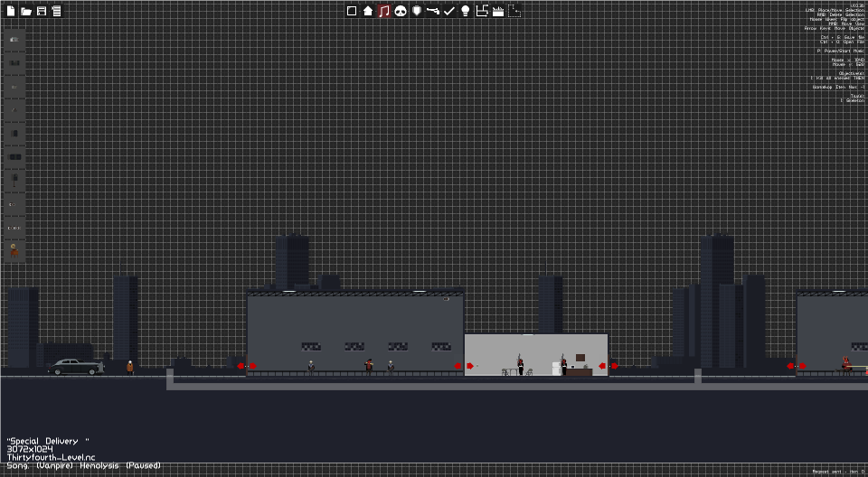This screenshot has width=868, height=477.
Task: Select the white refrigerator in the lit room
Action: (556, 369)
